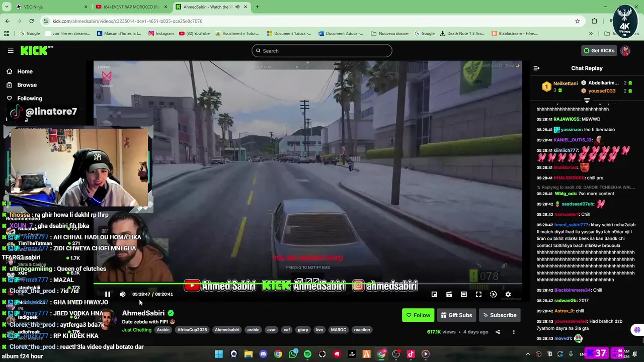644x362 pixels.
Task: Pause the video playback
Action: click(x=107, y=294)
